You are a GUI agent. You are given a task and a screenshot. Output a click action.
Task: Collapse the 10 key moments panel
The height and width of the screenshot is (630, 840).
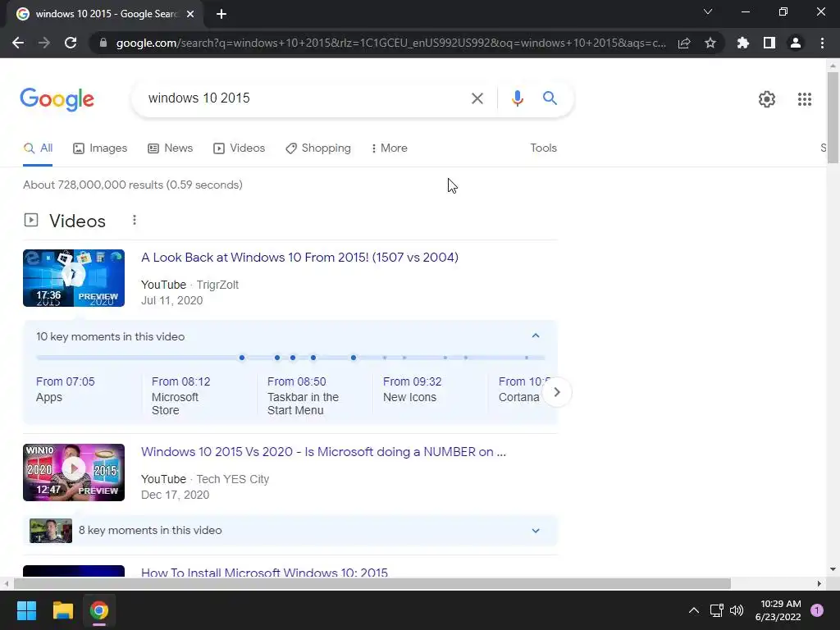click(x=535, y=336)
